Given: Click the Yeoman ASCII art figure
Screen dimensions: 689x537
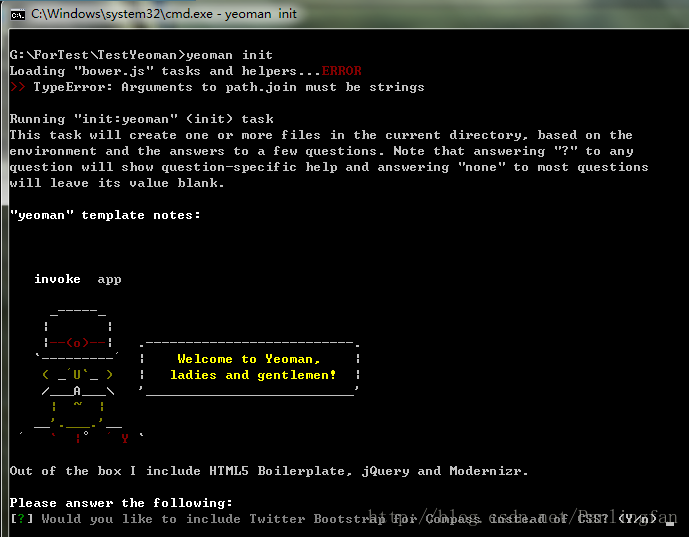Looking at the screenshot, I should click(x=81, y=375).
